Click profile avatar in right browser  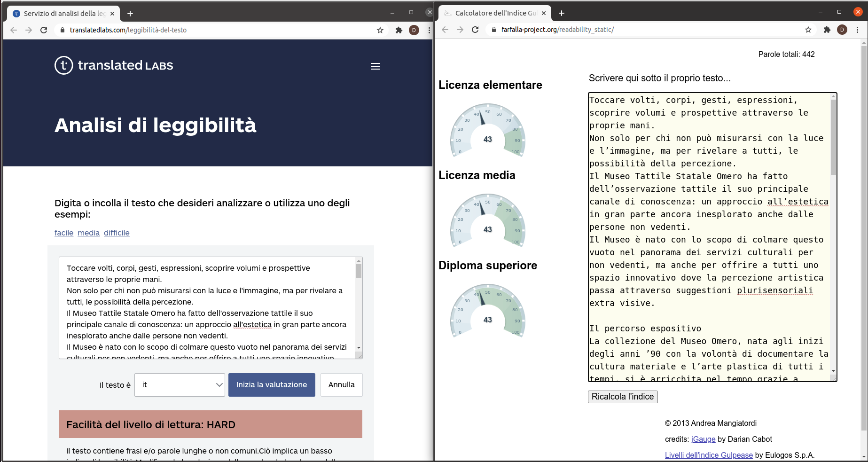842,30
